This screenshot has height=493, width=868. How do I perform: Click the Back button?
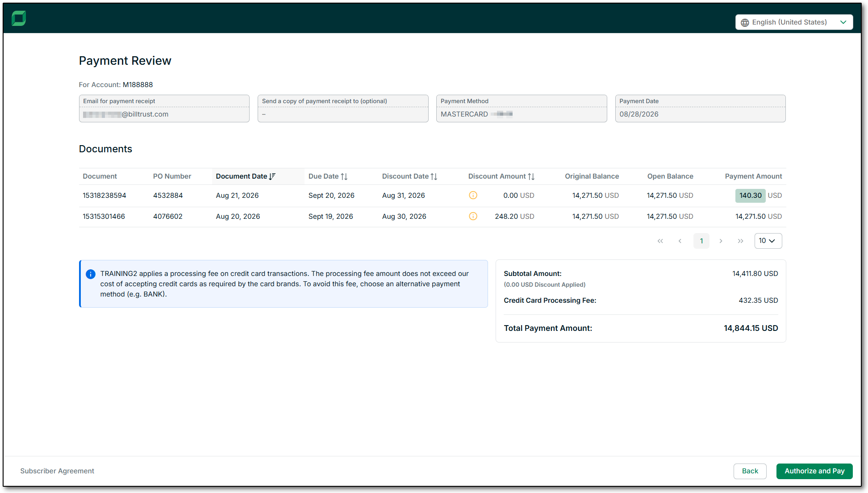750,471
